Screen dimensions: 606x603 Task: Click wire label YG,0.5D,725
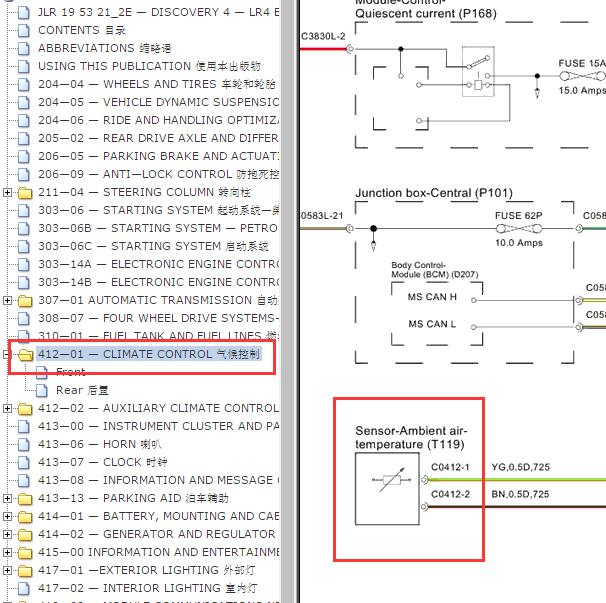click(521, 467)
